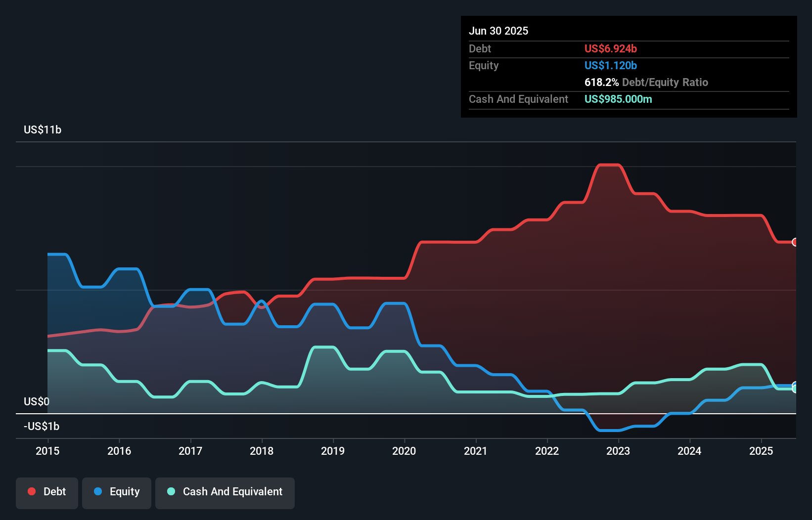Screen dimensions: 812x520
Task: Click the US$11b y-axis gridline label
Action: [43, 130]
